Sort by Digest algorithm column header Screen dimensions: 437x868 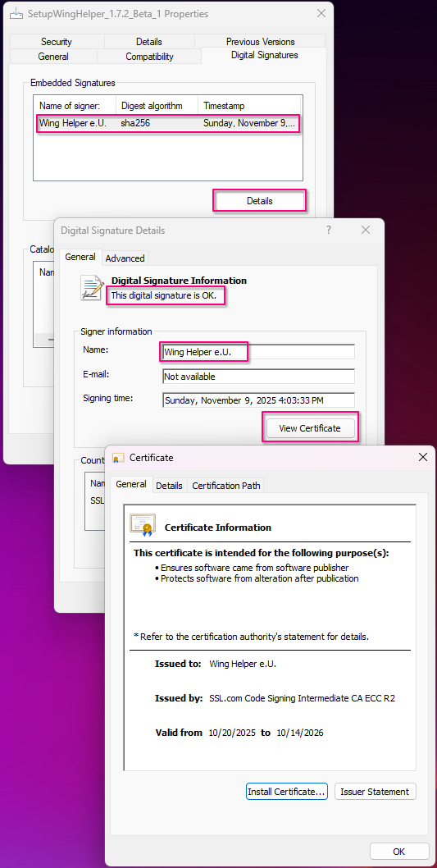point(157,105)
